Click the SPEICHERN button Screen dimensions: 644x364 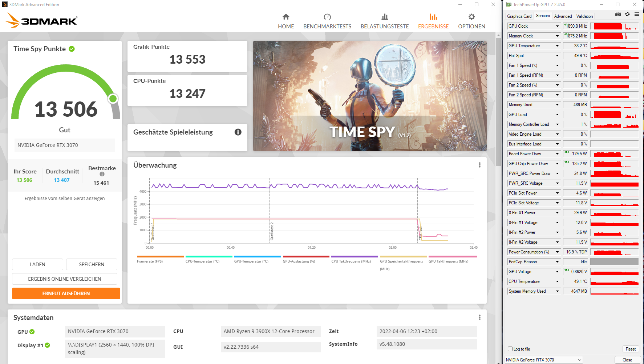[92, 264]
